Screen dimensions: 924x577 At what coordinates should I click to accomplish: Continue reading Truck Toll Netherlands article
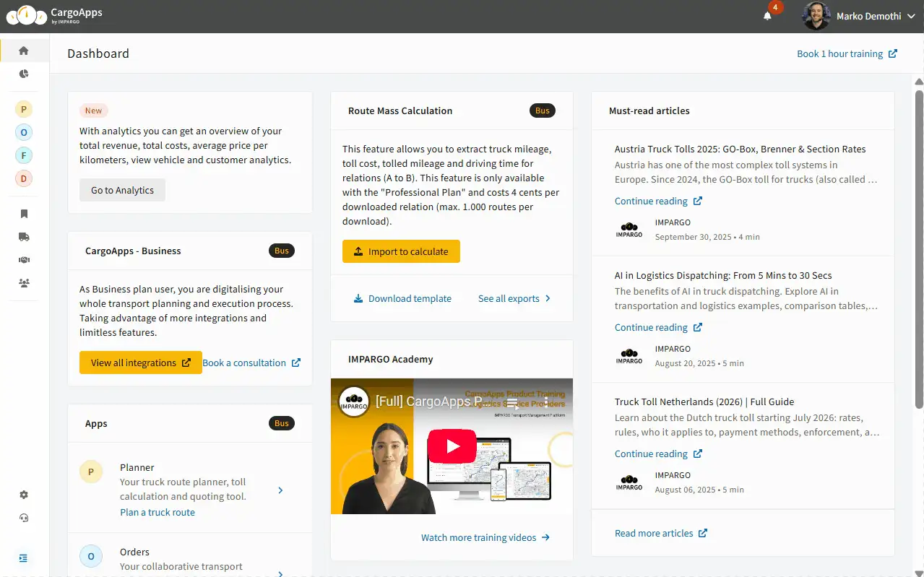pos(658,454)
